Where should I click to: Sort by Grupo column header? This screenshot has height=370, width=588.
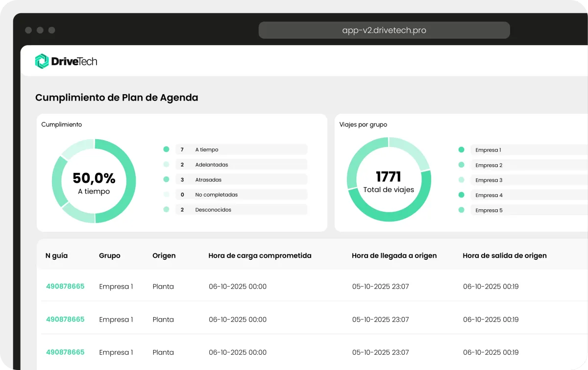[110, 255]
